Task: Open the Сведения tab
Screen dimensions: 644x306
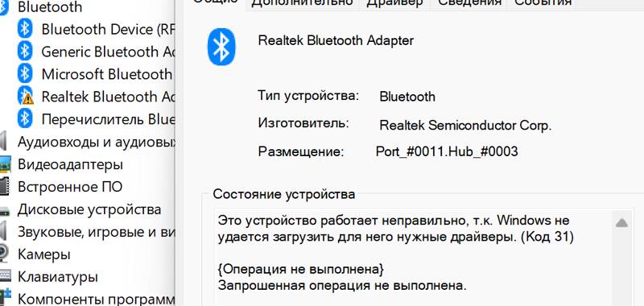Action: point(469,3)
